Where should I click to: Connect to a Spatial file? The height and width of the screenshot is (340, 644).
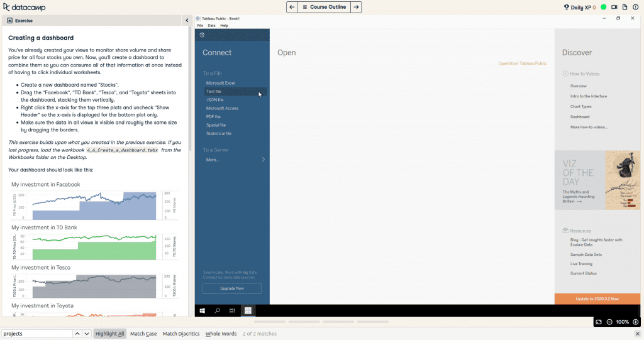point(216,125)
